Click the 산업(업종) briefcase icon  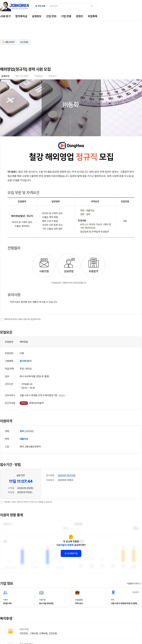coord(77,593)
